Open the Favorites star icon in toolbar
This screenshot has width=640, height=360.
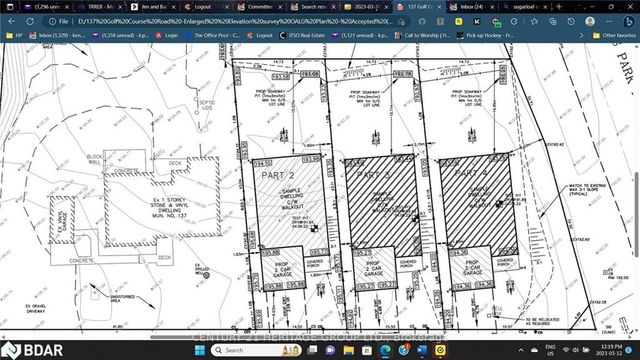click(534, 21)
